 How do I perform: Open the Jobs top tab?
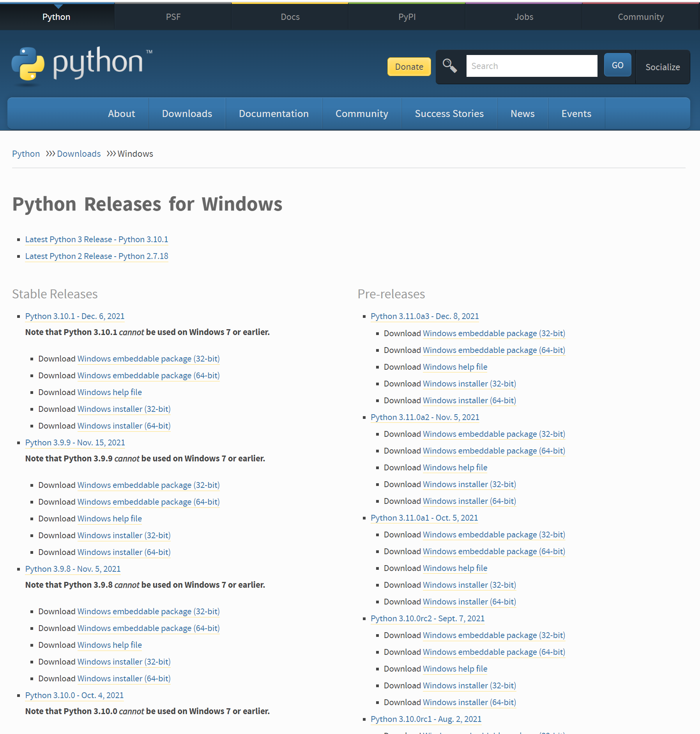click(524, 17)
